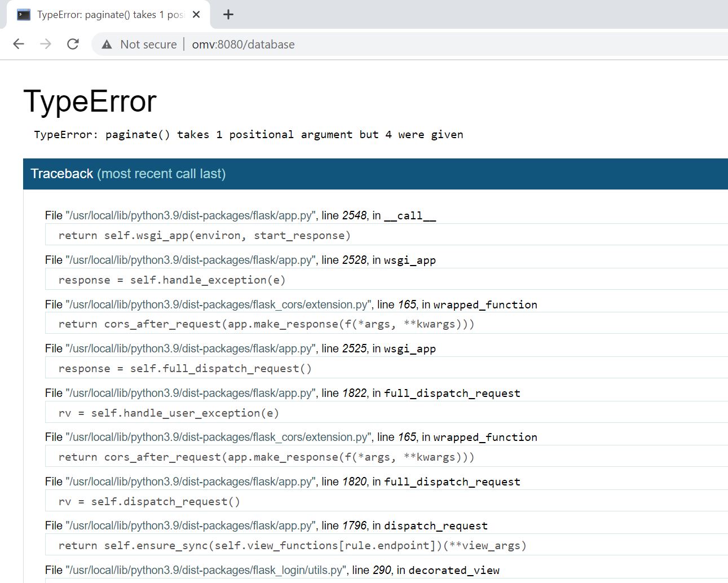Click the flask/app.py line 2548 file entry

pos(240,215)
